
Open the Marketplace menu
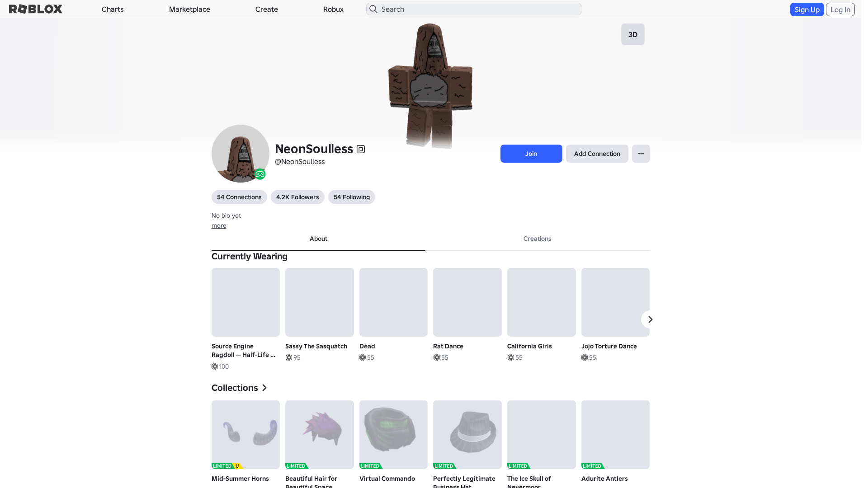pyautogui.click(x=189, y=9)
